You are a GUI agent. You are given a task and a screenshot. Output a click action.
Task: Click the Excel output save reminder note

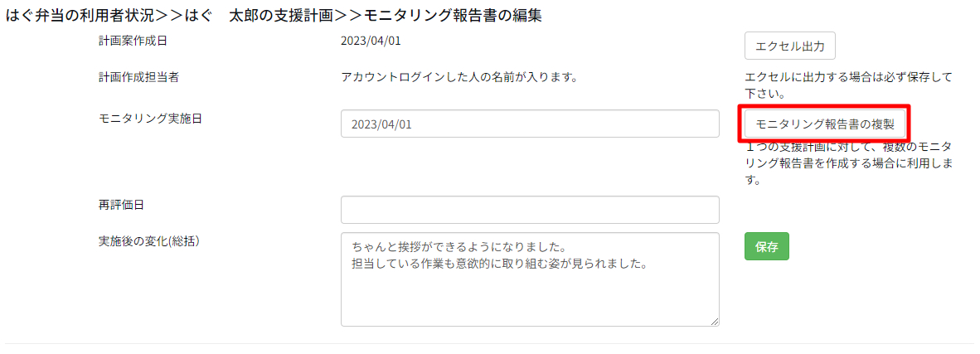847,85
